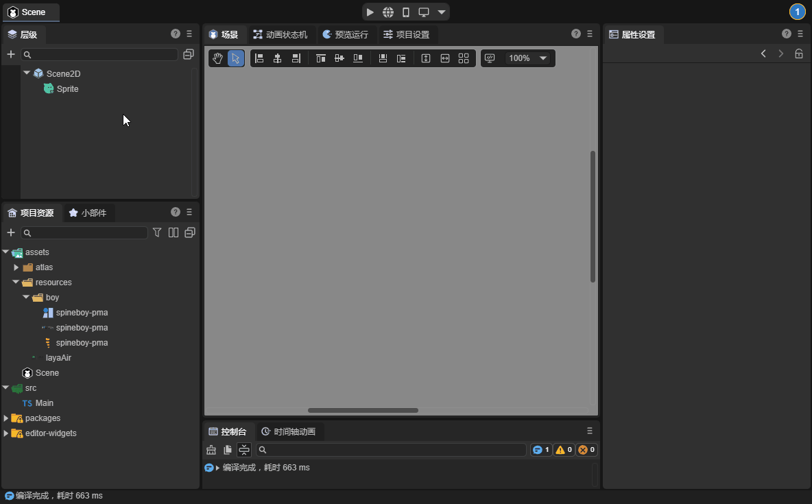This screenshot has height=504, width=812.
Task: Click the project assets search field
Action: coord(84,233)
